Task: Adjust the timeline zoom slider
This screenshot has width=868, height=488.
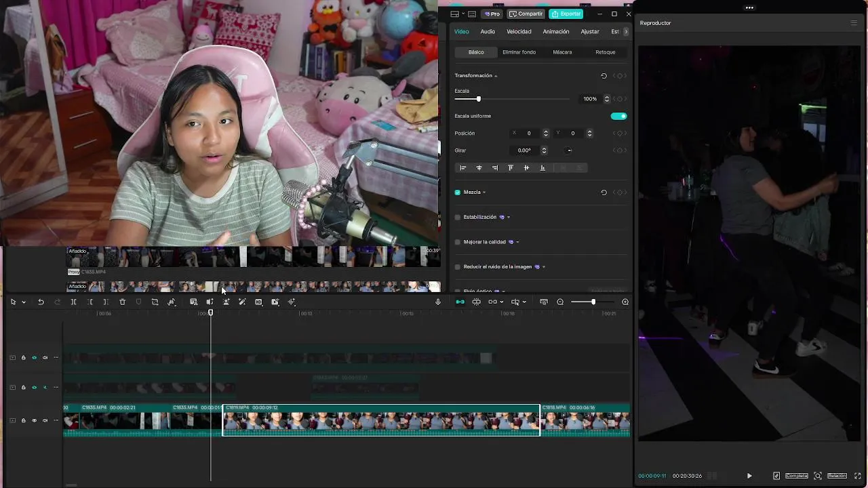Action: pyautogui.click(x=593, y=302)
